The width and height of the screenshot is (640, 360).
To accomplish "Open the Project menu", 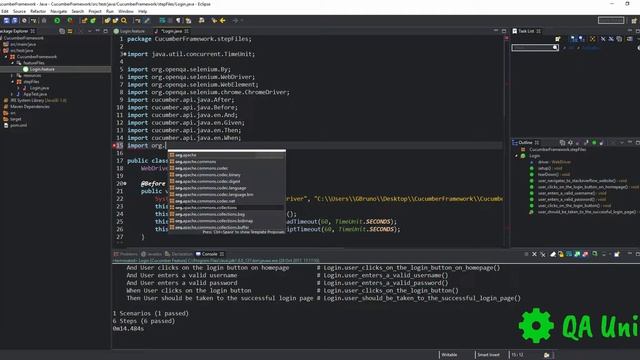I will point(95,11).
